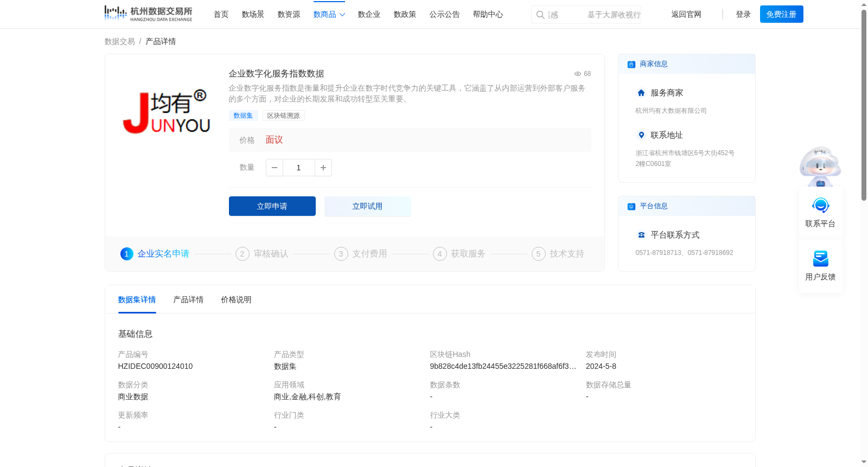The height and width of the screenshot is (467, 868).
Task: Click the 立即申请 button
Action: click(272, 206)
